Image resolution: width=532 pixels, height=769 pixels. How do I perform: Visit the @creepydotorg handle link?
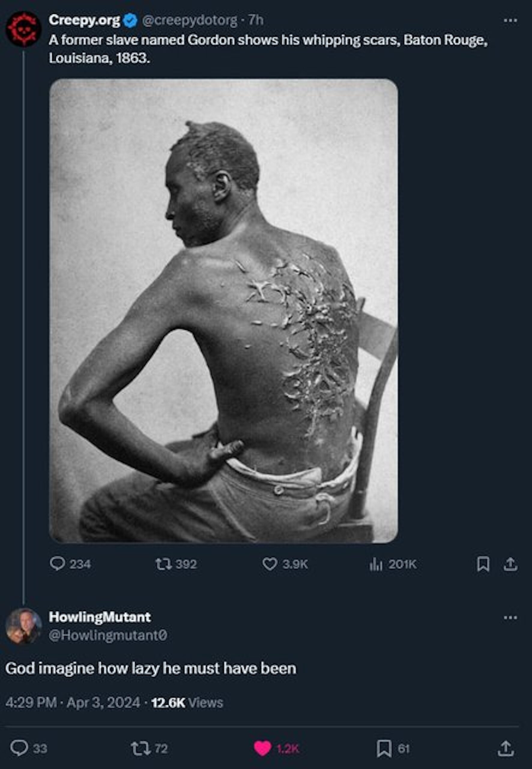[x=190, y=20]
